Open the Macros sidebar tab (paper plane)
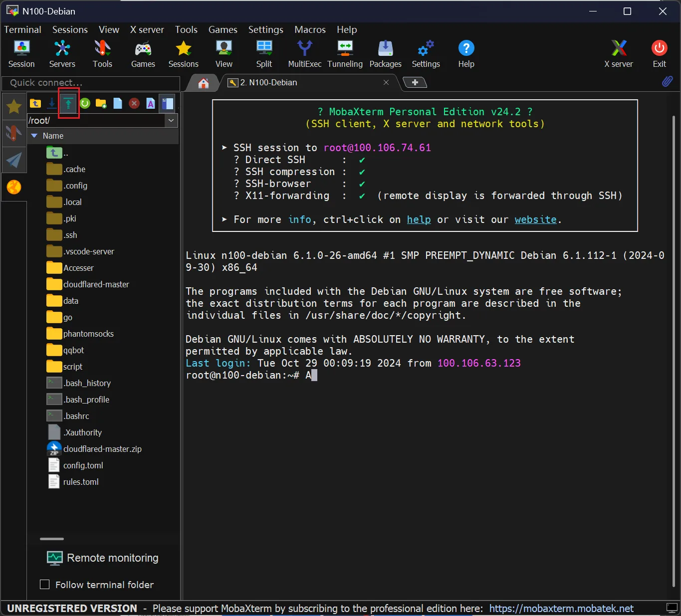Viewport: 681px width, 616px height. (x=14, y=160)
